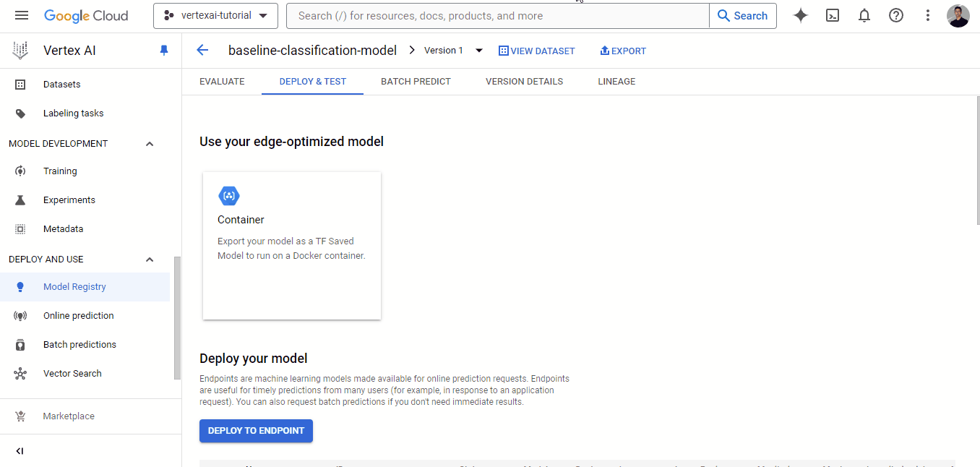Click the Export button
This screenshot has width=980, height=467.
point(623,51)
